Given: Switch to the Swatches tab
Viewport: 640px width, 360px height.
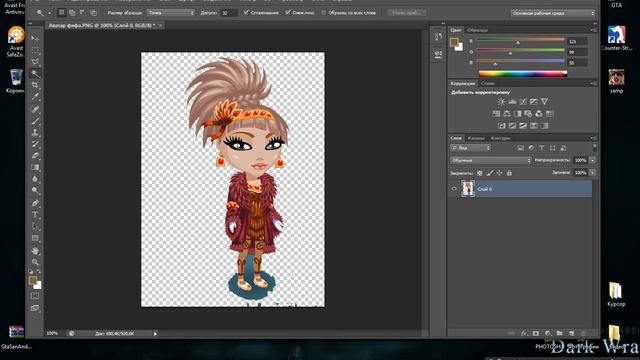Looking at the screenshot, I should tap(477, 30).
